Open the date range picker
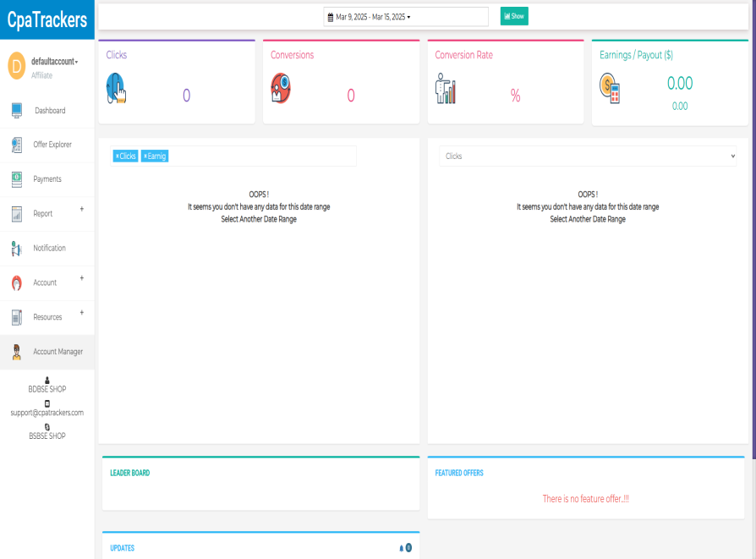This screenshot has height=559, width=756. (x=406, y=17)
